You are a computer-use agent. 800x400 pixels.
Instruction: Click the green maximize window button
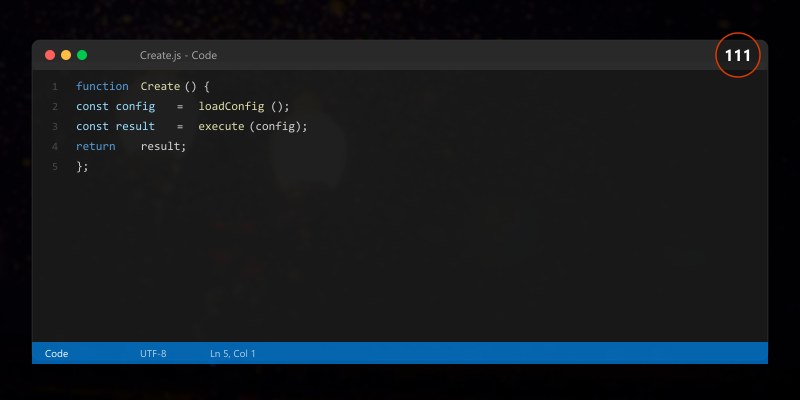(82, 55)
